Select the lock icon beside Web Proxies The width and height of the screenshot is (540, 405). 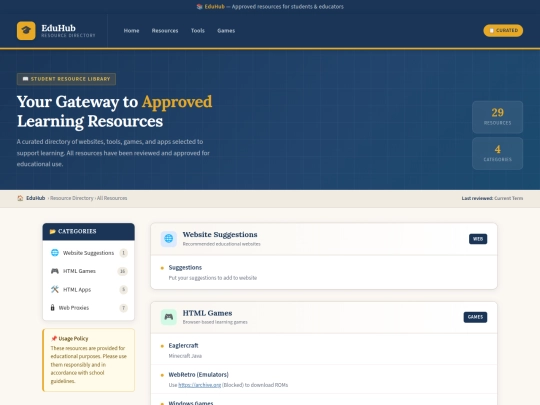tap(52, 308)
